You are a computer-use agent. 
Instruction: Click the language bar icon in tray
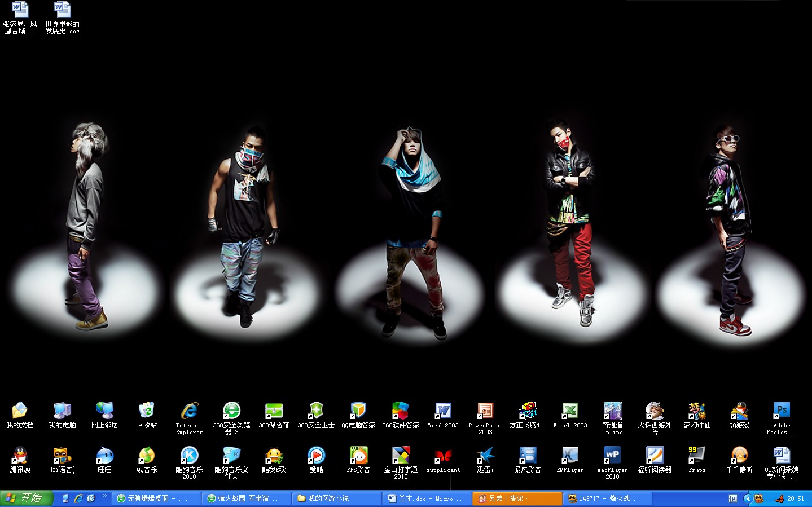[x=733, y=499]
